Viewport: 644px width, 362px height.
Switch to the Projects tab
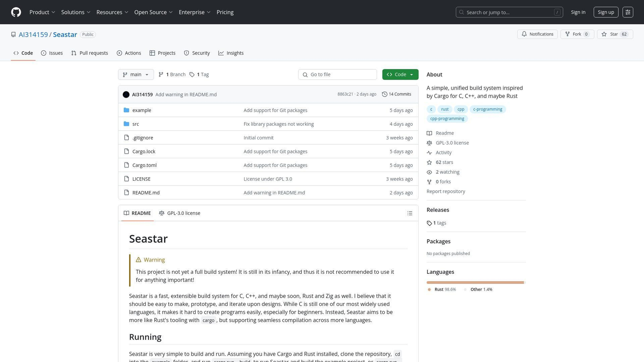(x=162, y=53)
